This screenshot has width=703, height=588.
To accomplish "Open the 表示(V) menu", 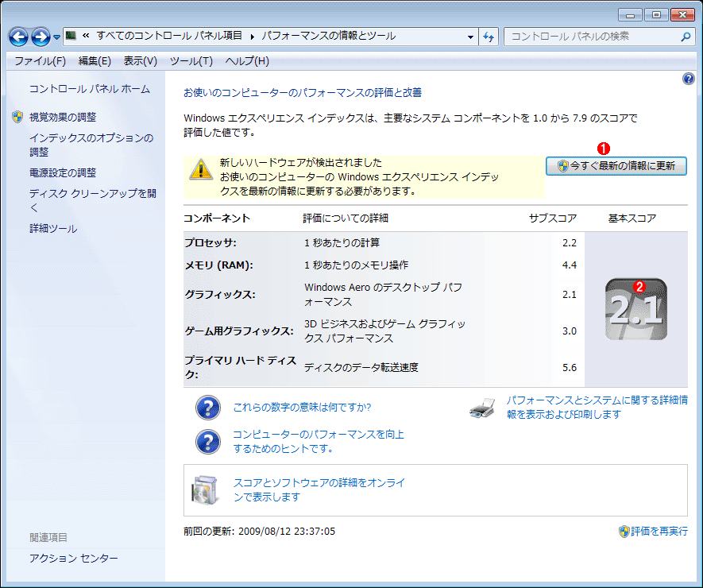I will (x=141, y=61).
